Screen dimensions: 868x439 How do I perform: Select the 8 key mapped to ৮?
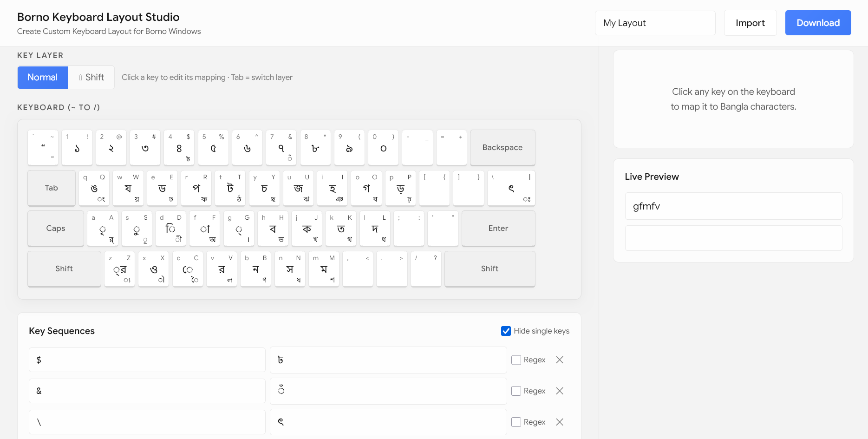tap(315, 148)
